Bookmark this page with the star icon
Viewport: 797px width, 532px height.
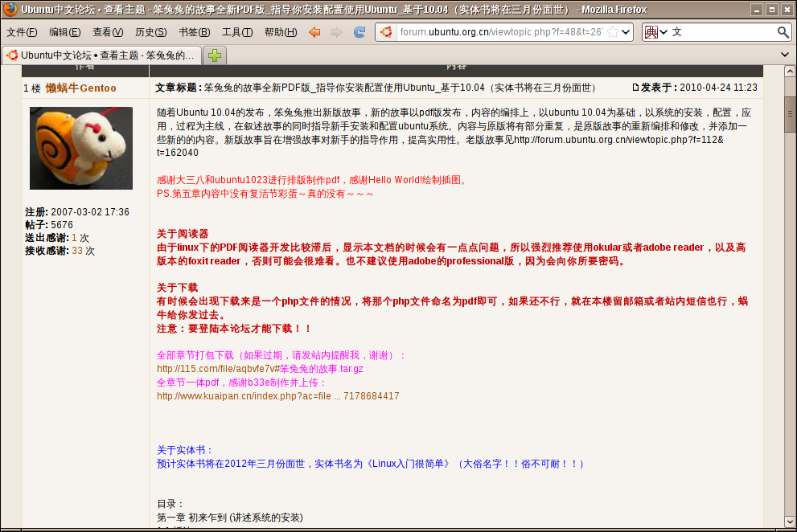[613, 32]
